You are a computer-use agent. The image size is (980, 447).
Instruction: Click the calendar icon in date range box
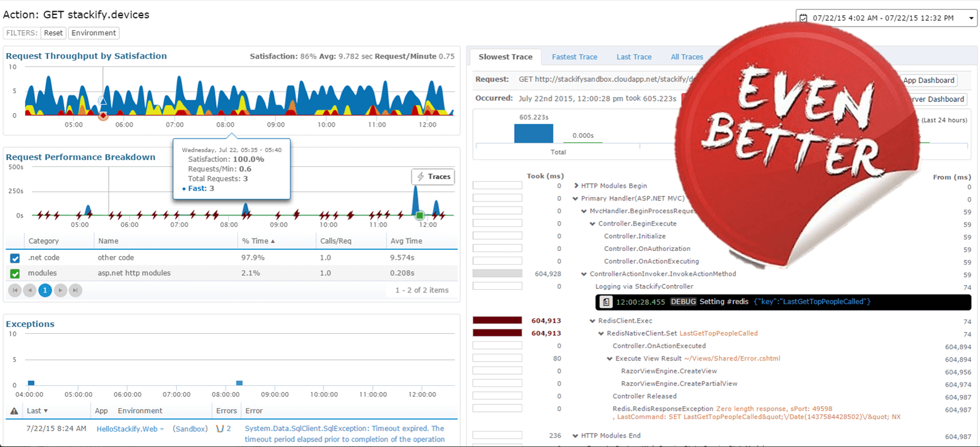(x=803, y=18)
